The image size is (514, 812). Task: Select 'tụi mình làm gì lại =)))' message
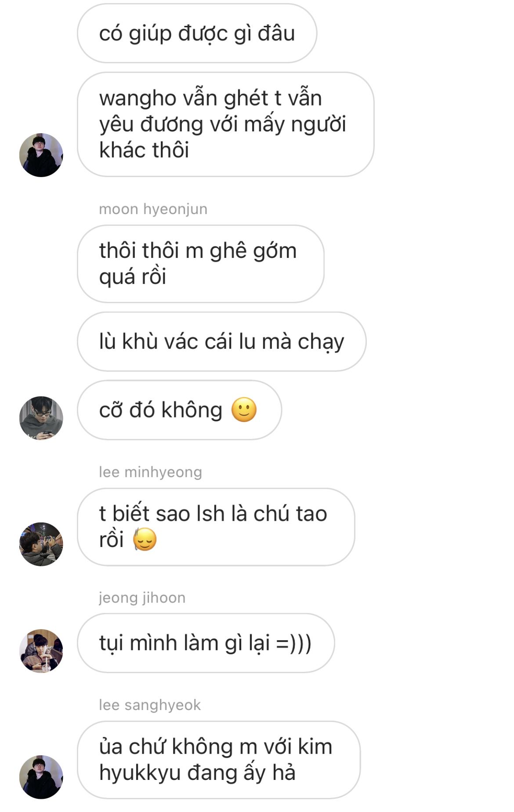[x=206, y=643]
